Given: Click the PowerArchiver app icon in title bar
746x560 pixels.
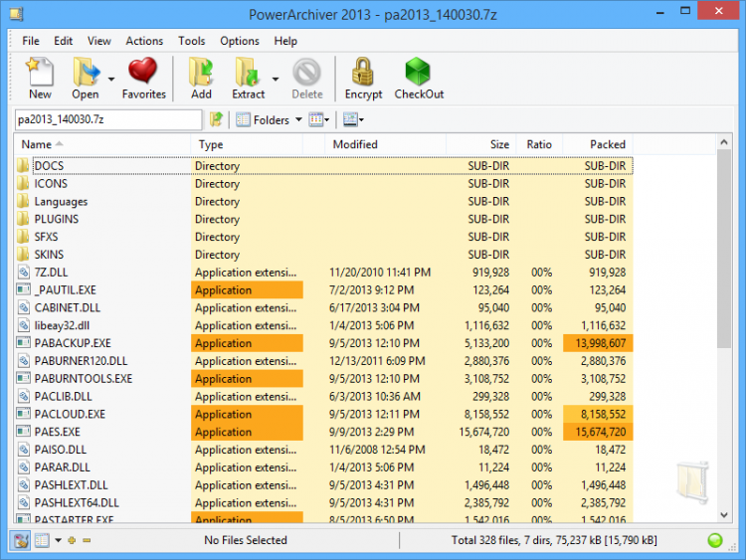Looking at the screenshot, I should pos(17,14).
